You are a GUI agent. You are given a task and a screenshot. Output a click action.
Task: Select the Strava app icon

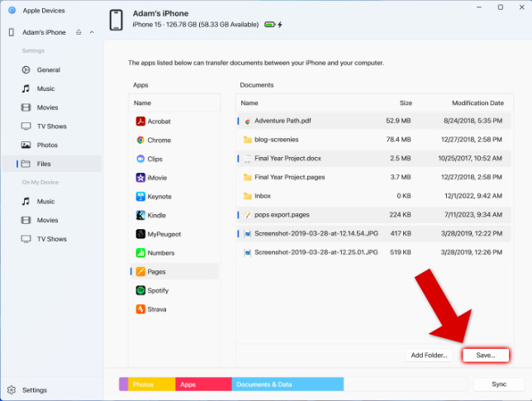140,309
